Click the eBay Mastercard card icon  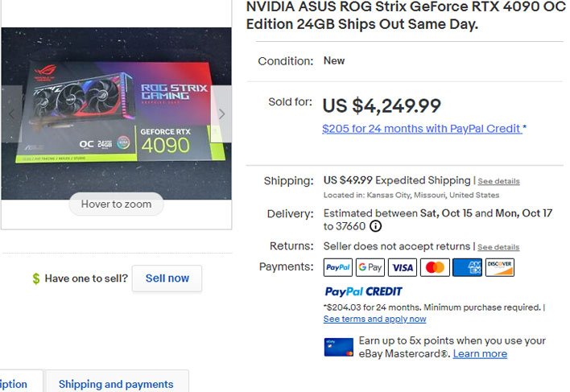pyautogui.click(x=338, y=347)
